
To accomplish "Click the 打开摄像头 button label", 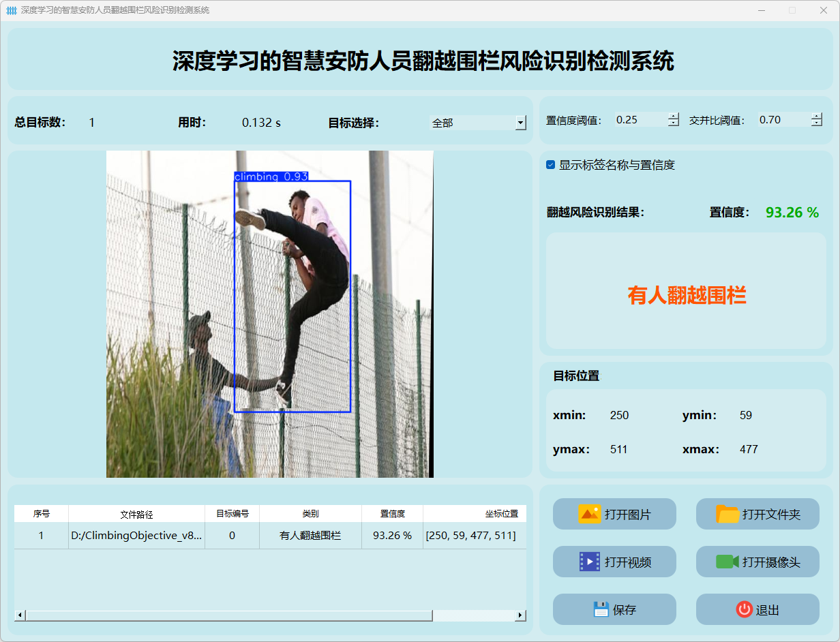I will (x=771, y=562).
